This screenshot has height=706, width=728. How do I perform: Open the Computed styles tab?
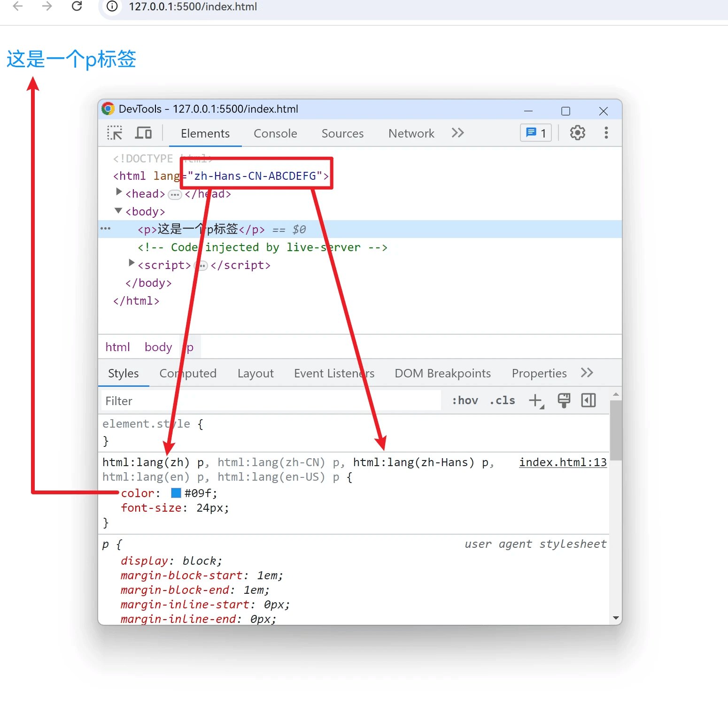pos(188,374)
